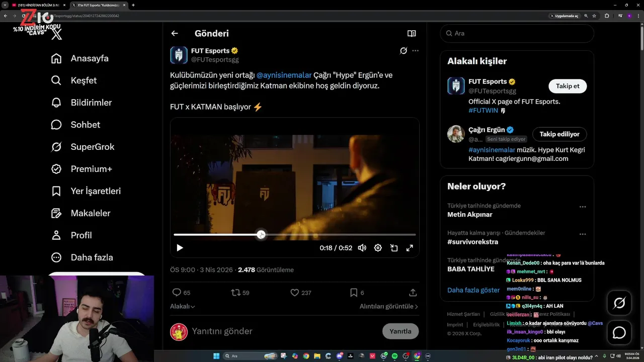Open Discord from the taskbar
644x362 pixels.
pos(339,356)
